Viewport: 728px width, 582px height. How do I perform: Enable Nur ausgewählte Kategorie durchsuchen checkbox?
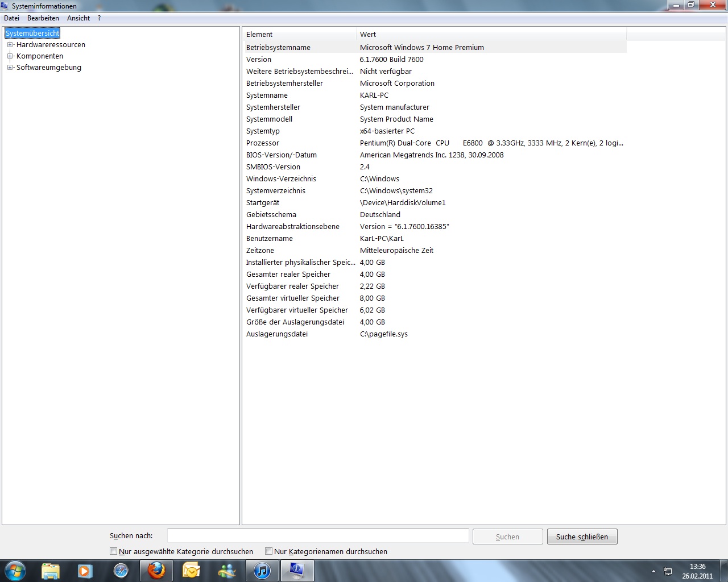pyautogui.click(x=113, y=551)
